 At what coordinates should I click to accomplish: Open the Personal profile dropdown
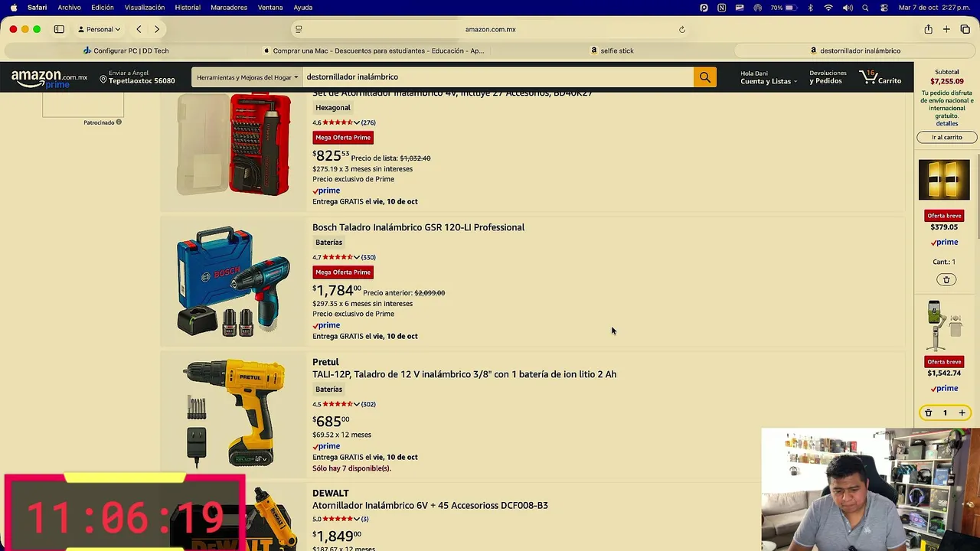point(100,29)
